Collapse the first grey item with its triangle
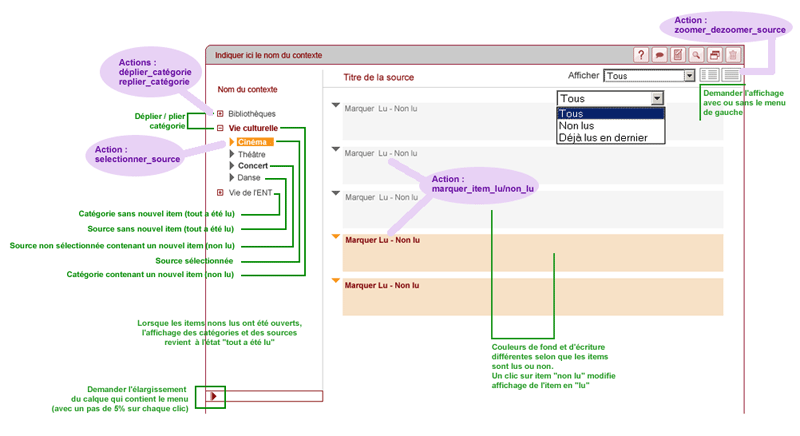 pos(336,106)
